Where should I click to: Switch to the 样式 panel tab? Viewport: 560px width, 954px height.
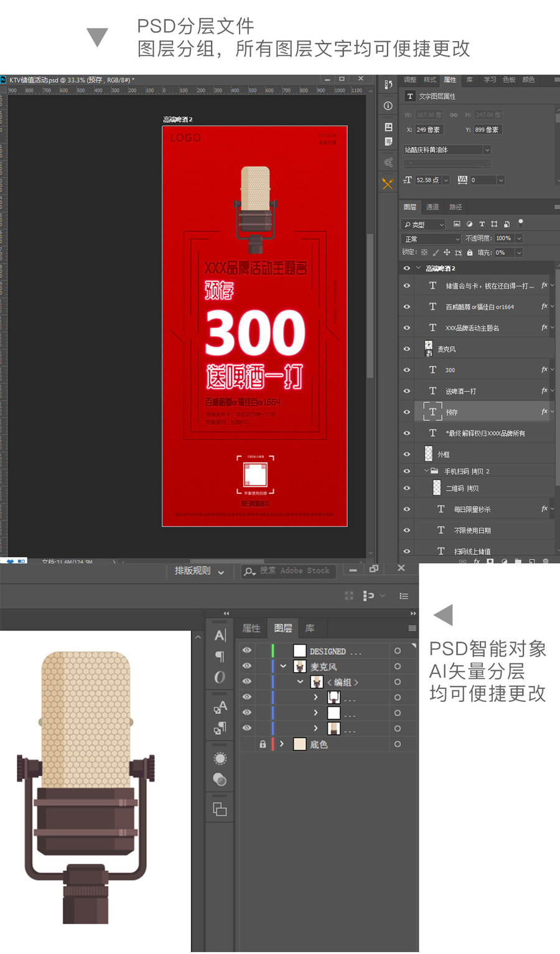pos(430,80)
